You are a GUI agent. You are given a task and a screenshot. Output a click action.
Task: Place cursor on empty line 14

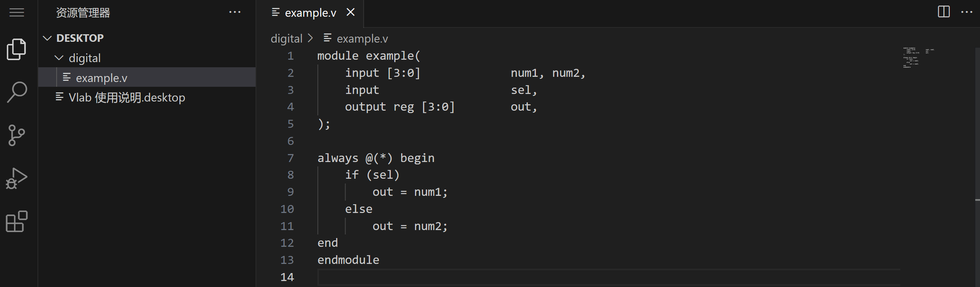[478, 277]
